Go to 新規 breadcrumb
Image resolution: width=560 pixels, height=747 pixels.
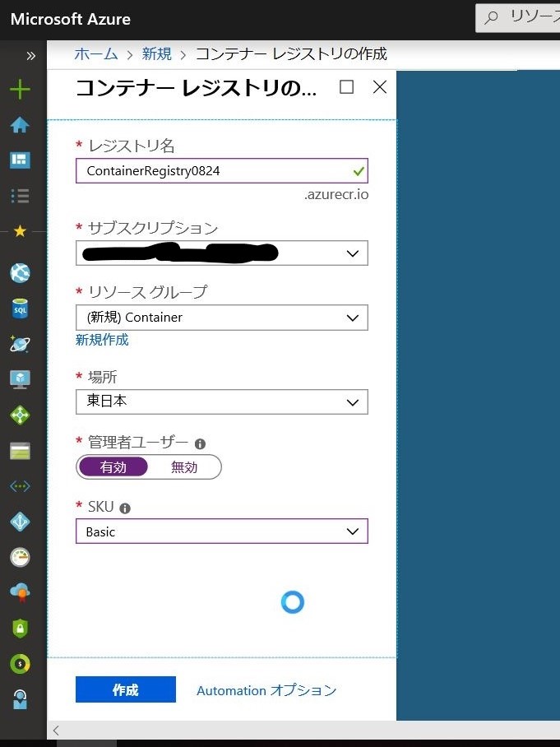tap(157, 53)
